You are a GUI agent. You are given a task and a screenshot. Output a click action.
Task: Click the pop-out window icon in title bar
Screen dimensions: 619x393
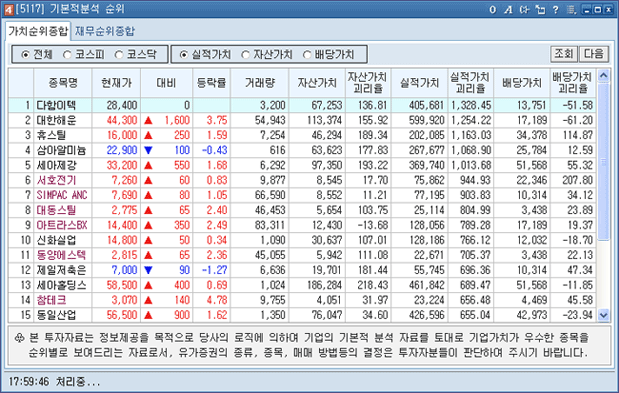click(540, 9)
